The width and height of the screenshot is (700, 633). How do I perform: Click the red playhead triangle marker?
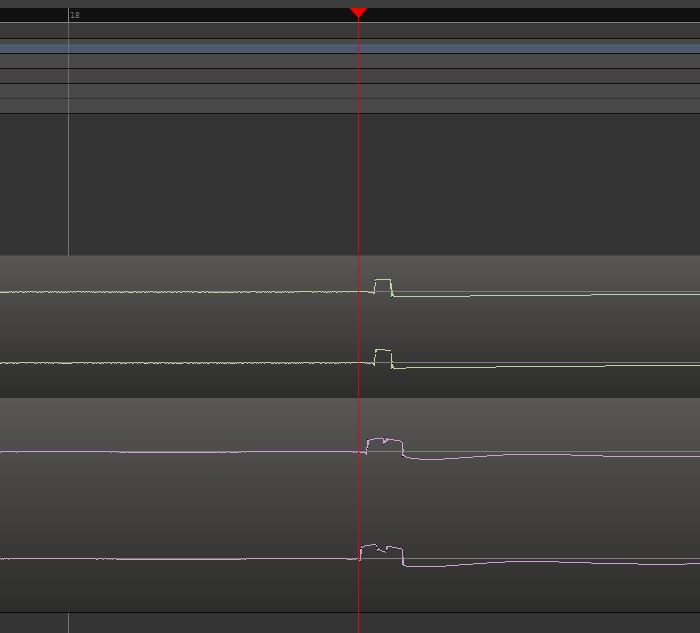[x=358, y=12]
